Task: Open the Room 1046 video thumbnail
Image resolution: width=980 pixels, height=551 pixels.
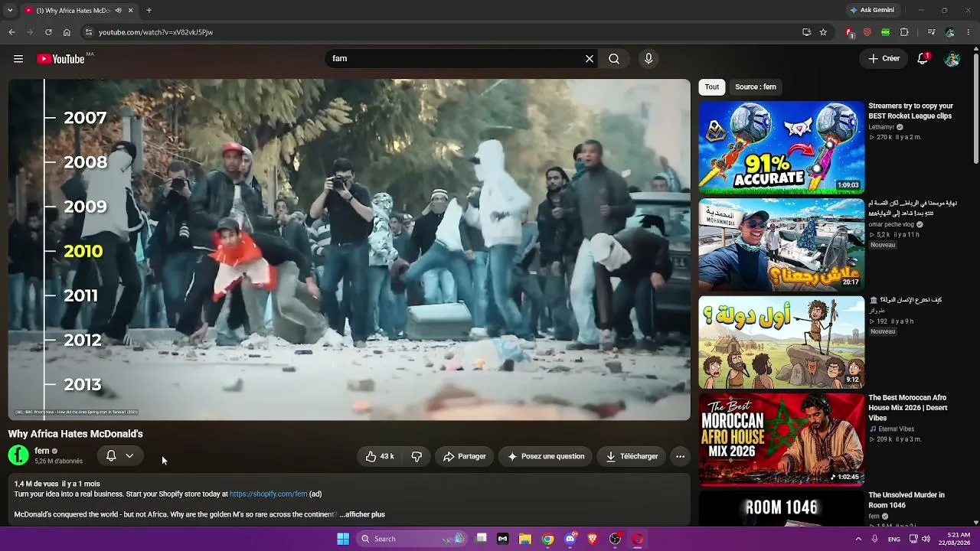Action: pyautogui.click(x=782, y=508)
